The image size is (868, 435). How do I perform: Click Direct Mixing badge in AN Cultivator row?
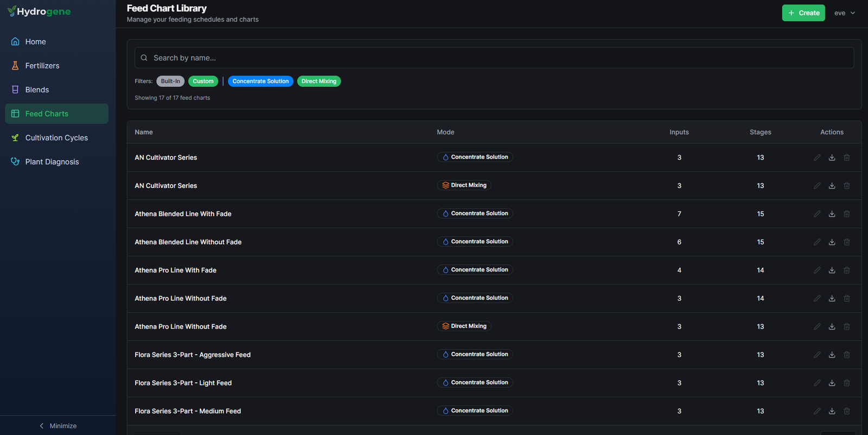click(x=464, y=185)
